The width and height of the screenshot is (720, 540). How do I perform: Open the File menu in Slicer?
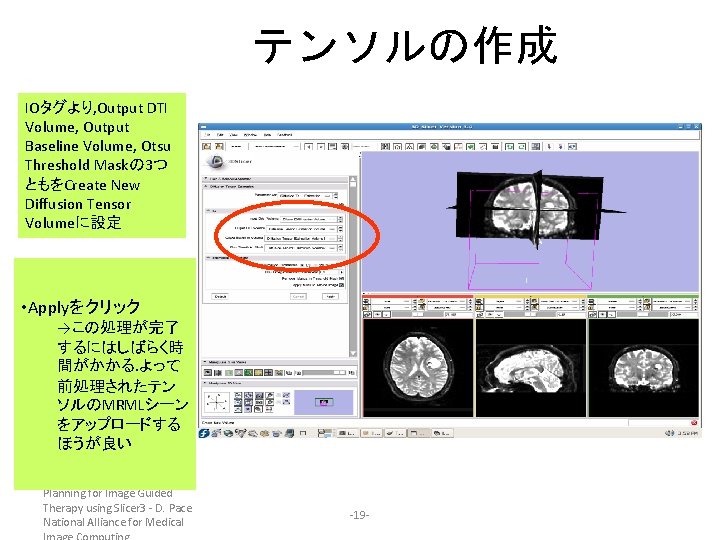(208, 135)
